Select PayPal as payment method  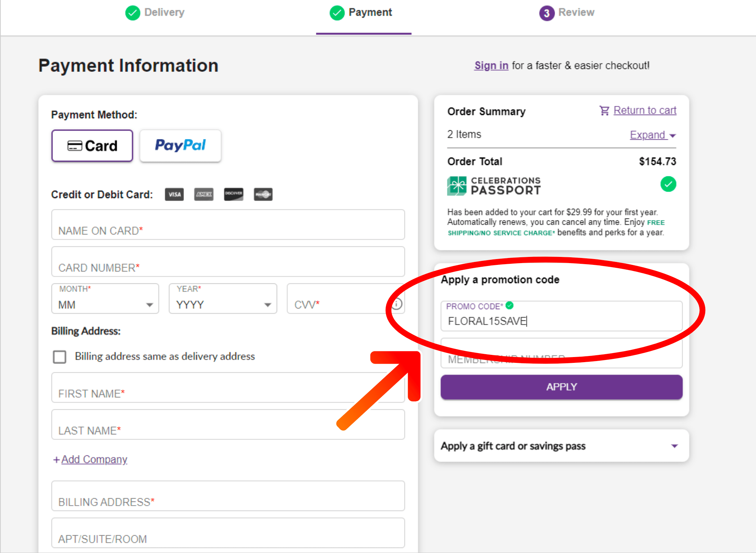coord(180,146)
